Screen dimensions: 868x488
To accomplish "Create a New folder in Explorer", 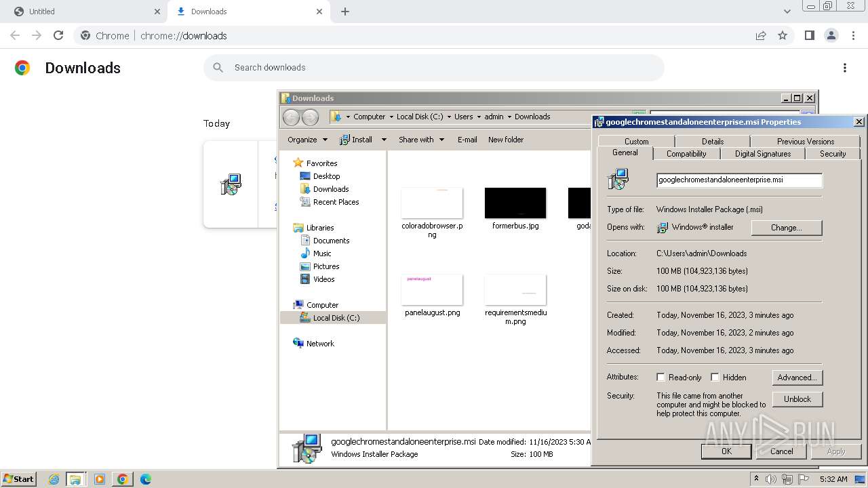I will pos(506,140).
